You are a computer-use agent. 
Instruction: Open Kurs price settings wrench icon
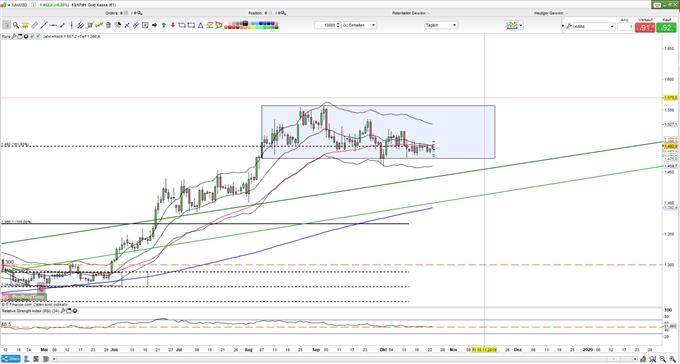tap(14, 36)
